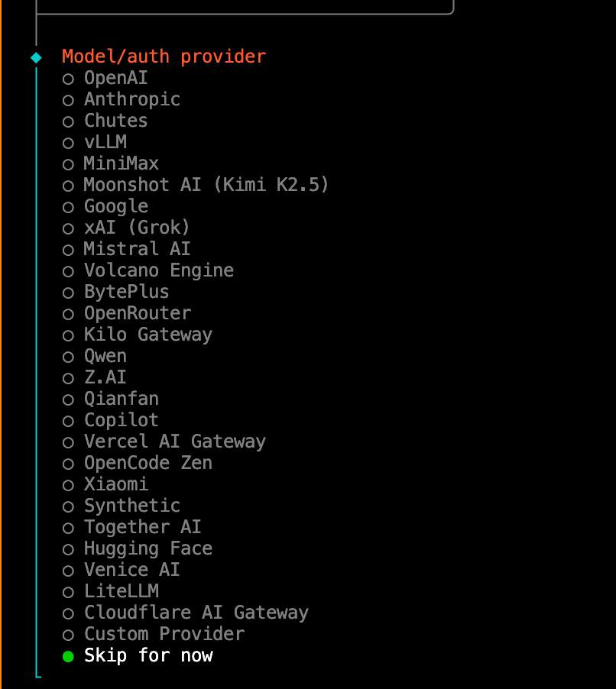Image resolution: width=616 pixels, height=689 pixels.
Task: Pick Google as model provider
Action: point(115,206)
